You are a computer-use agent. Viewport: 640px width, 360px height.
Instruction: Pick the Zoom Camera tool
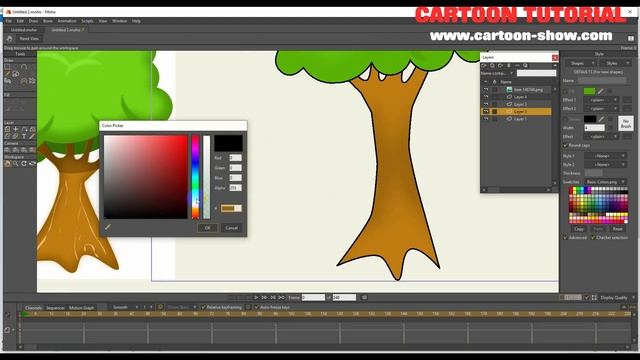[16, 150]
